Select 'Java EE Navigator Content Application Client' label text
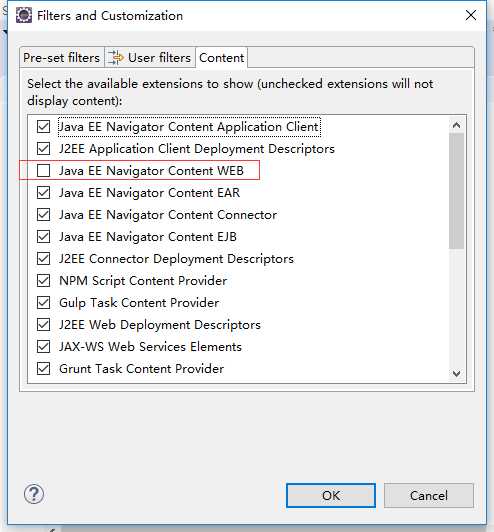This screenshot has width=494, height=532. pyautogui.click(x=189, y=127)
